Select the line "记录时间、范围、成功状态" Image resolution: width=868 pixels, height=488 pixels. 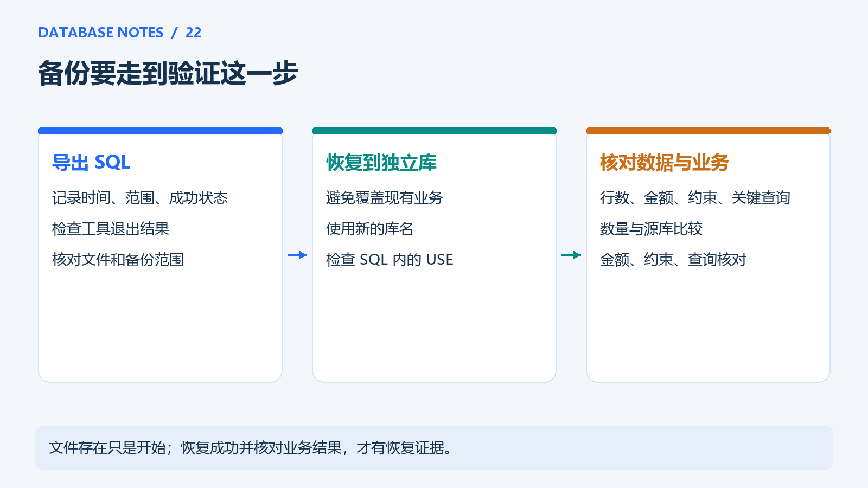point(140,198)
